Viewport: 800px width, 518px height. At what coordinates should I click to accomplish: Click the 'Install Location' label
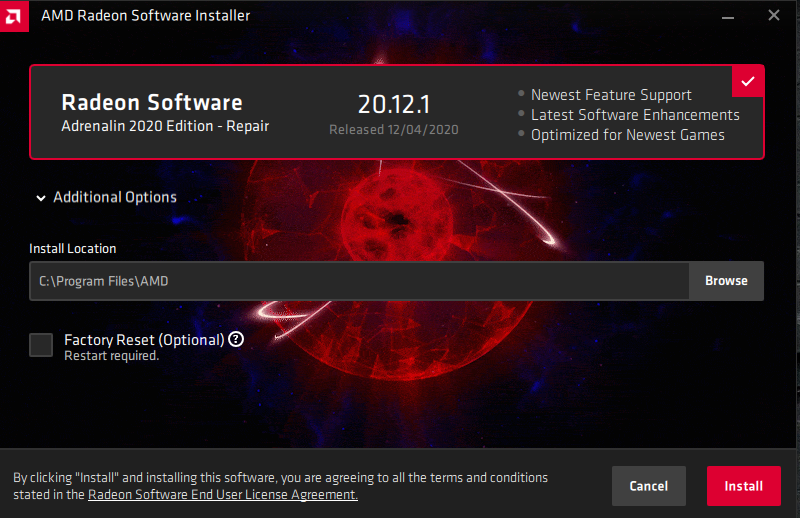tap(72, 249)
